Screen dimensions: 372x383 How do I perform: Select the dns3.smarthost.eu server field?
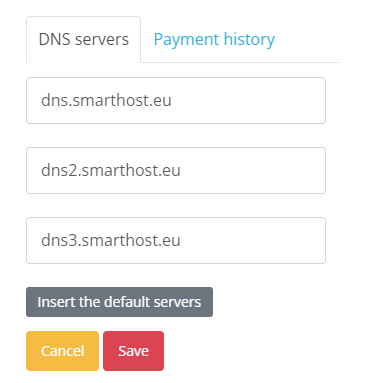coord(176,240)
